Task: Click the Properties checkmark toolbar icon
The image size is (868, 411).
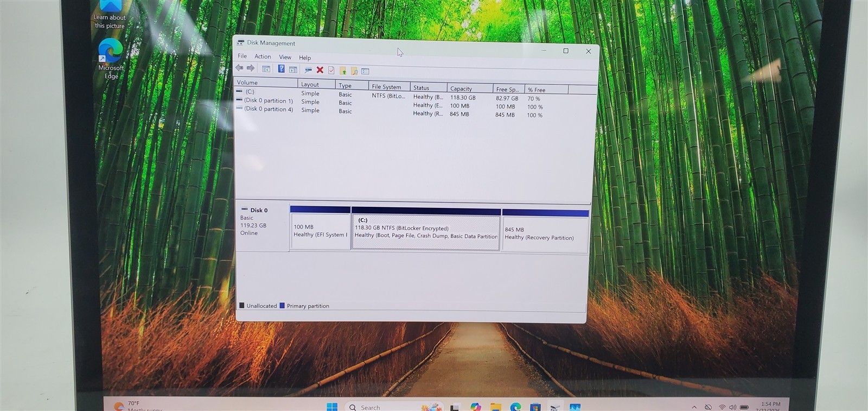Action: pyautogui.click(x=331, y=71)
